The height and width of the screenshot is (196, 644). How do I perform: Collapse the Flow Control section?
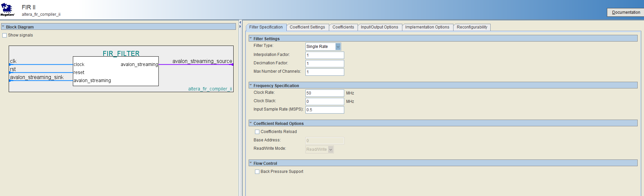[x=251, y=163]
